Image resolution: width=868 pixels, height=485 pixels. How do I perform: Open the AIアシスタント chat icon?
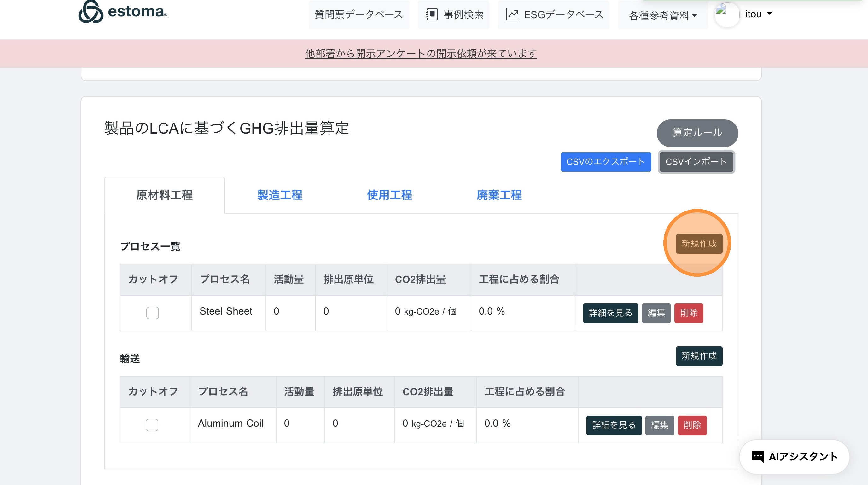tap(758, 457)
